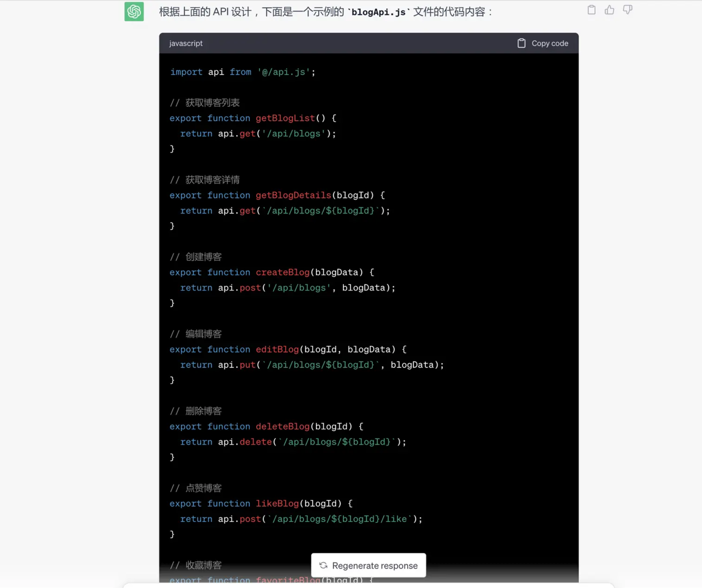Click the clipboard icon beside Copy code
Screen dimensions: 702x588
(x=521, y=44)
